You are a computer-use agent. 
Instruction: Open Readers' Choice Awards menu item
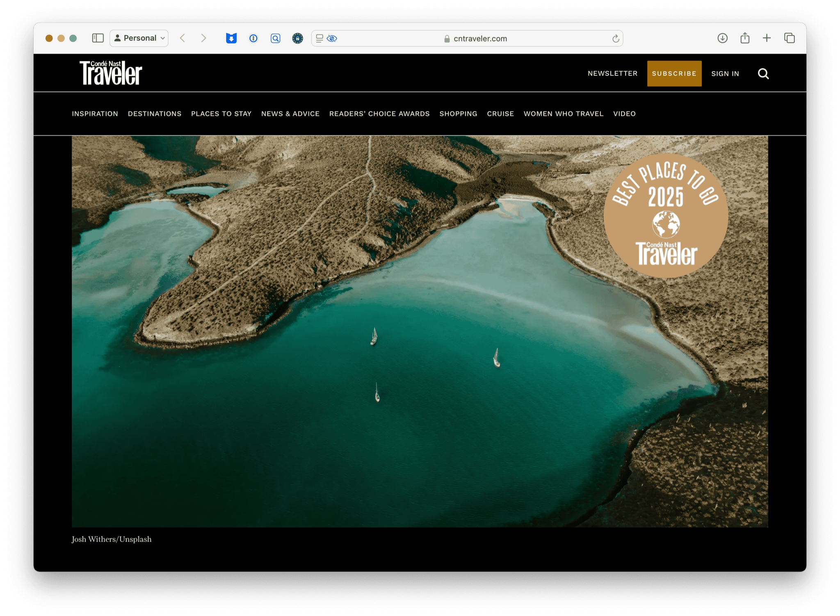pos(379,114)
